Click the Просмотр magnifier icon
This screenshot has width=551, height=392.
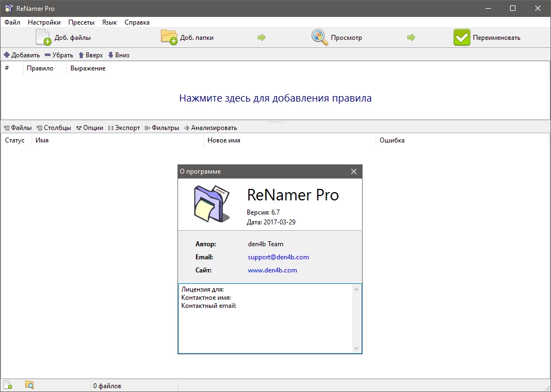(x=320, y=37)
